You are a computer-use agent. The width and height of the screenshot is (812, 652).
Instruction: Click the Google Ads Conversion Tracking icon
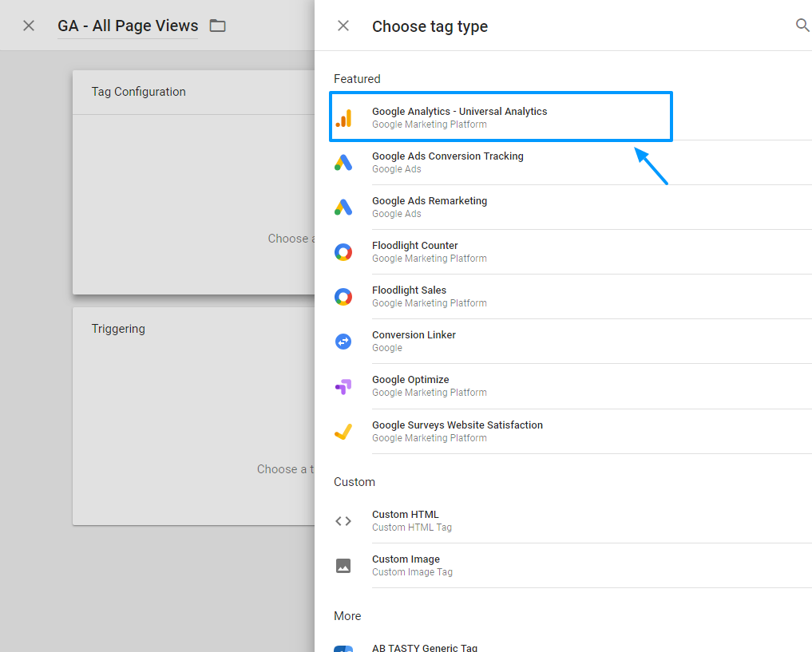(x=343, y=163)
